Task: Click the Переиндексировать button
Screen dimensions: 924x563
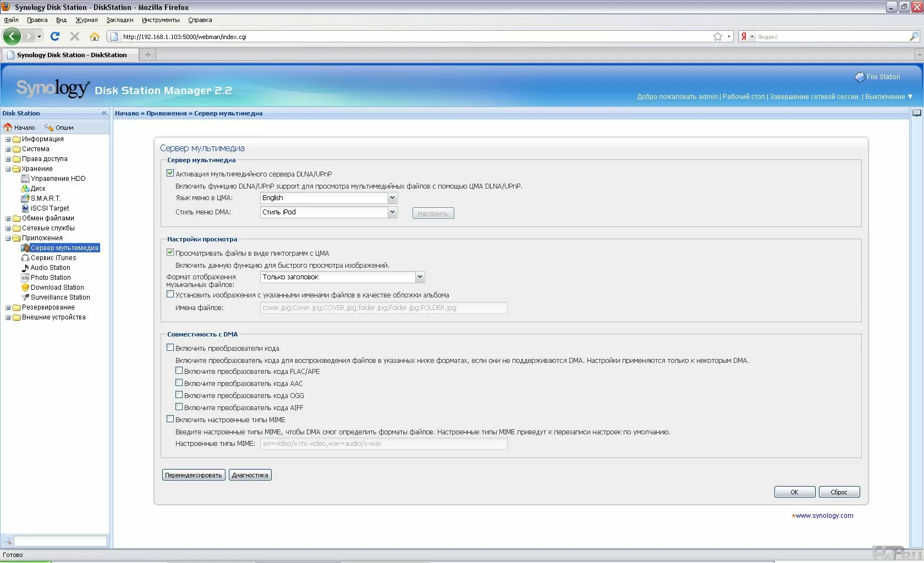Action: (x=194, y=475)
